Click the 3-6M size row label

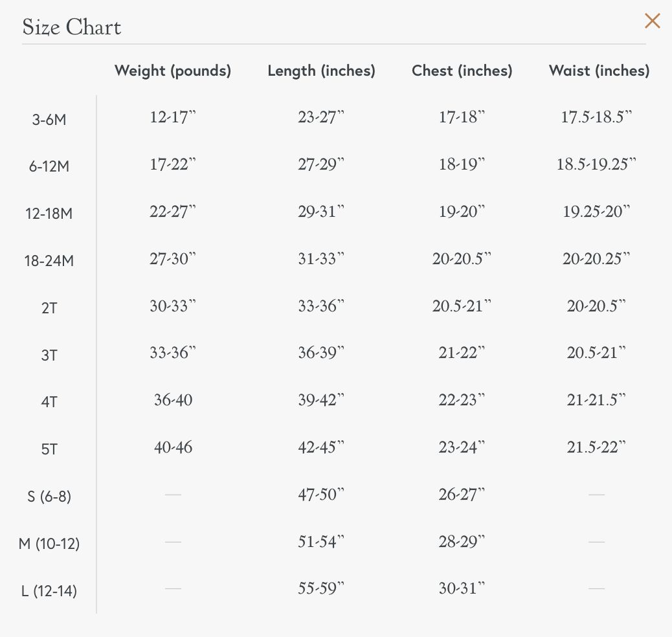[49, 120]
